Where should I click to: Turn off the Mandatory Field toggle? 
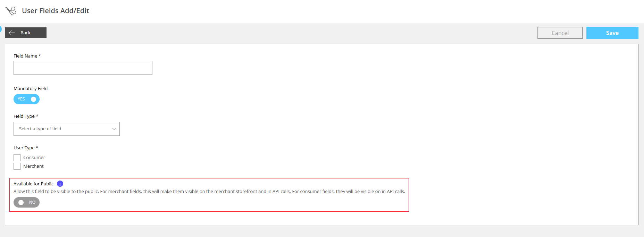point(26,99)
